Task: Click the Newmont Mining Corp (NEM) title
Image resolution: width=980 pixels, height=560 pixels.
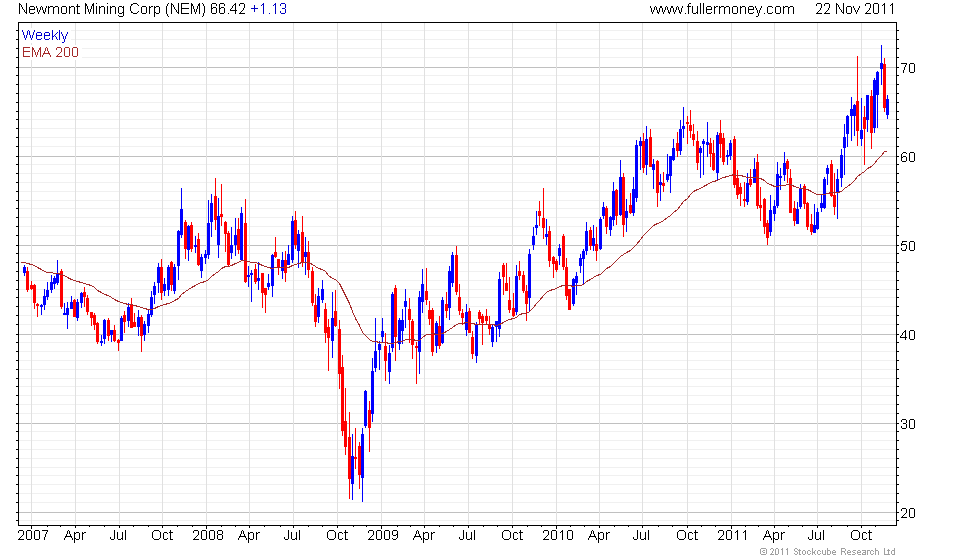Action: pos(112,9)
